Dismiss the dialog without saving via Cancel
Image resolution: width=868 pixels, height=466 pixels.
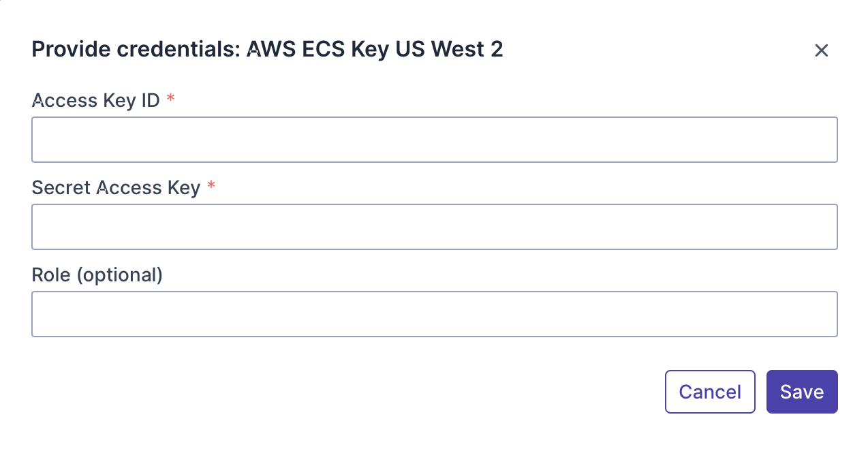(709, 392)
